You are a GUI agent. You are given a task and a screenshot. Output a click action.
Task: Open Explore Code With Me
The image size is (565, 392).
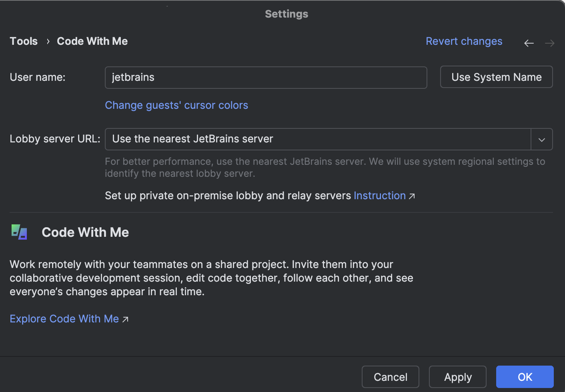pyautogui.click(x=64, y=319)
